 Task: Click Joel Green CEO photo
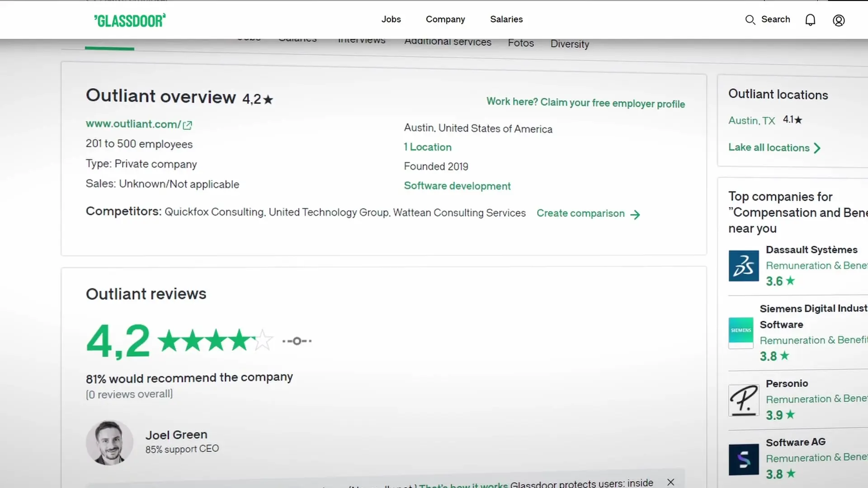[x=109, y=443]
